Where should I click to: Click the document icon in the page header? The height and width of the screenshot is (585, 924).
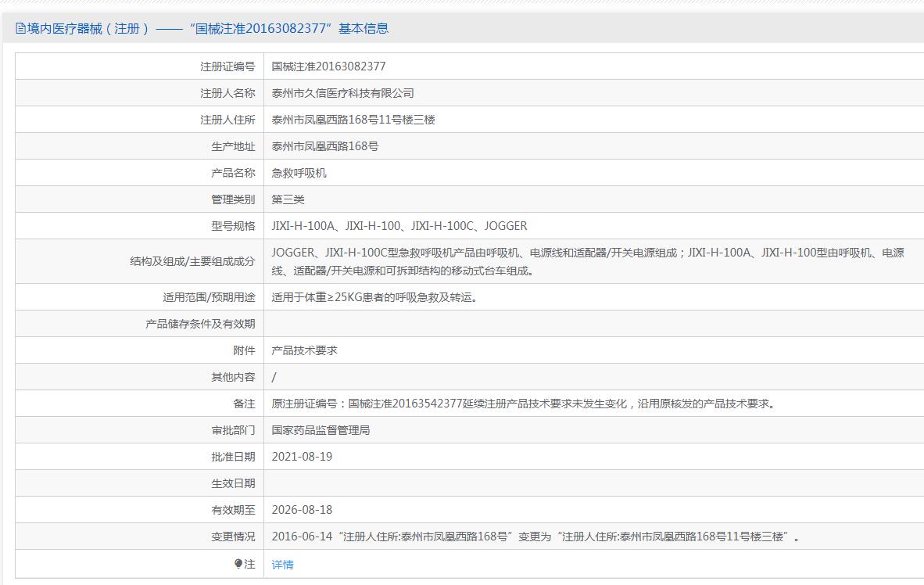[21, 29]
